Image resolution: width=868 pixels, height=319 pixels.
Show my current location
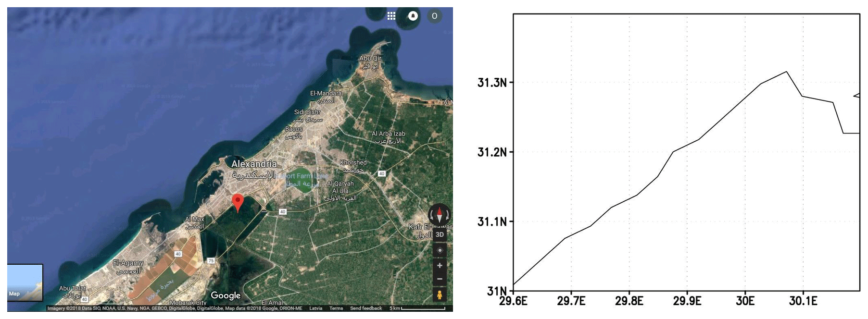tap(440, 250)
